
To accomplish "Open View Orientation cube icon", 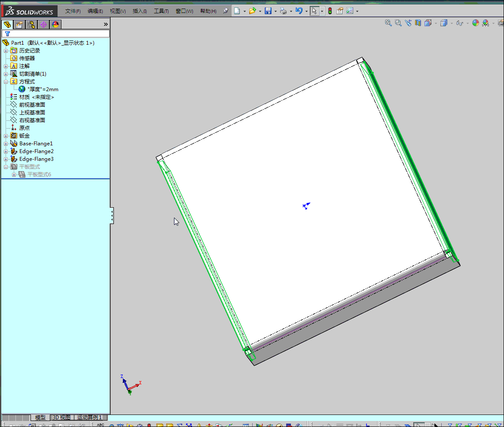I will pos(428,23).
